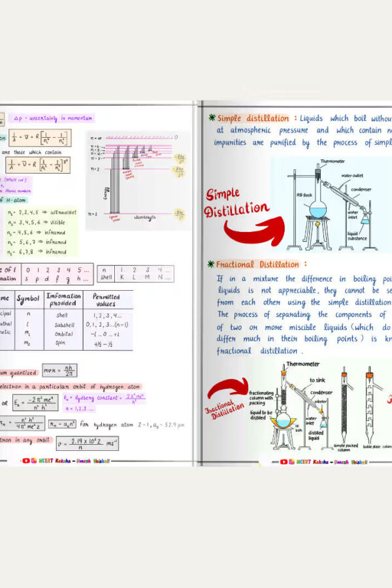Image resolution: width=392 pixels, height=588 pixels.
Task: Click the 'Thermometer' label above the fractional distillation diagram
Action: [x=302, y=364]
